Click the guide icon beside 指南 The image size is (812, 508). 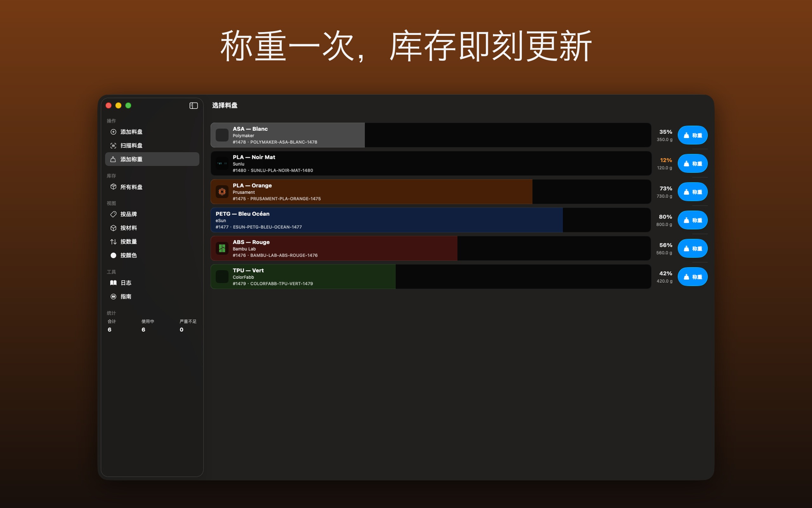coord(113,297)
